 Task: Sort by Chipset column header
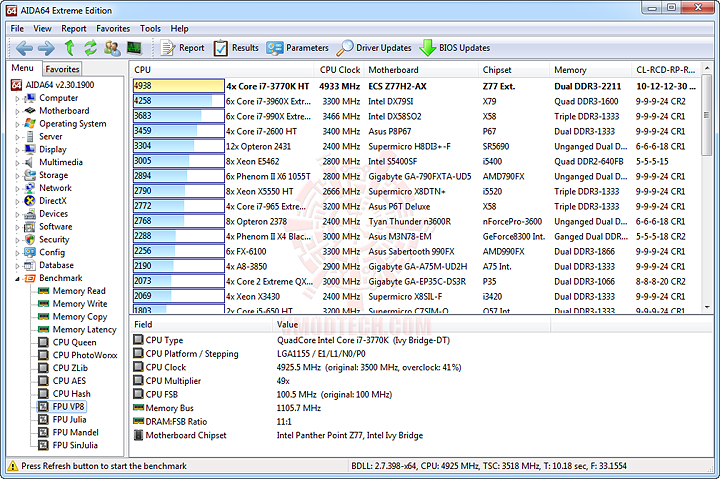pyautogui.click(x=514, y=70)
